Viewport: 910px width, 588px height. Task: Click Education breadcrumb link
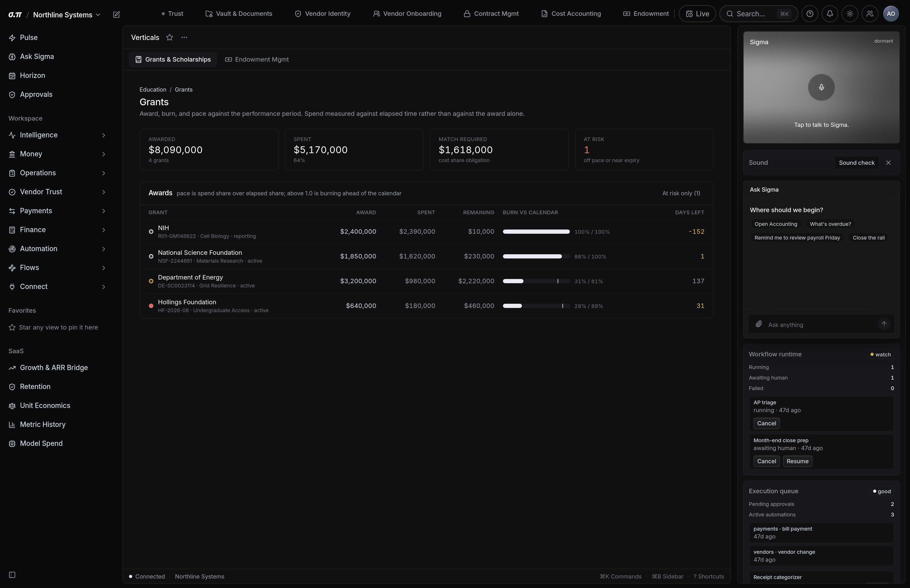(153, 90)
